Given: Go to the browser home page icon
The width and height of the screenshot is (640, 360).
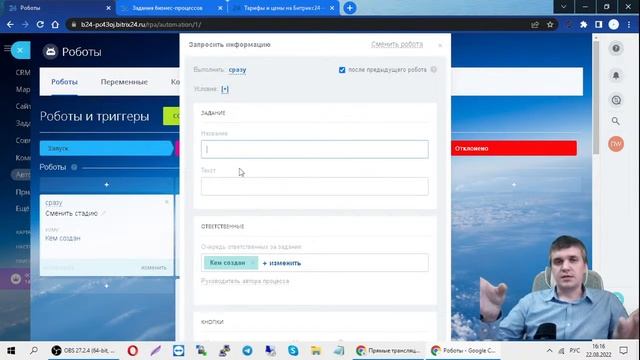Looking at the screenshot, I should 55,24.
